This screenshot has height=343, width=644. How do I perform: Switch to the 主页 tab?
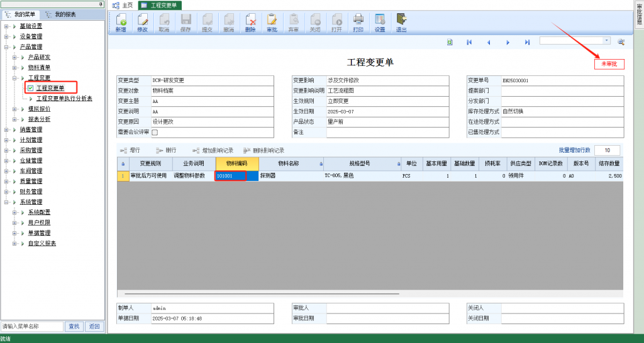click(123, 5)
